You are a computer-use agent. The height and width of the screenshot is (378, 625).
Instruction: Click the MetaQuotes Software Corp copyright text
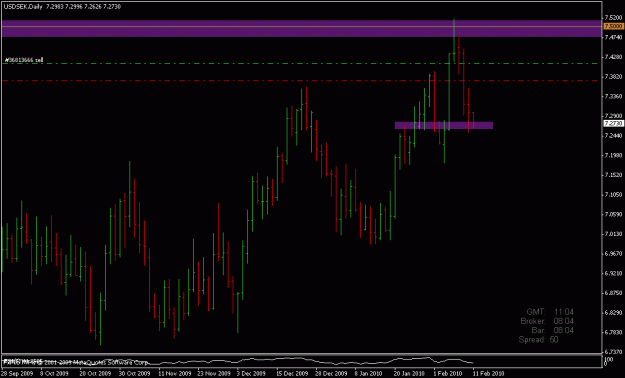click(x=76, y=362)
